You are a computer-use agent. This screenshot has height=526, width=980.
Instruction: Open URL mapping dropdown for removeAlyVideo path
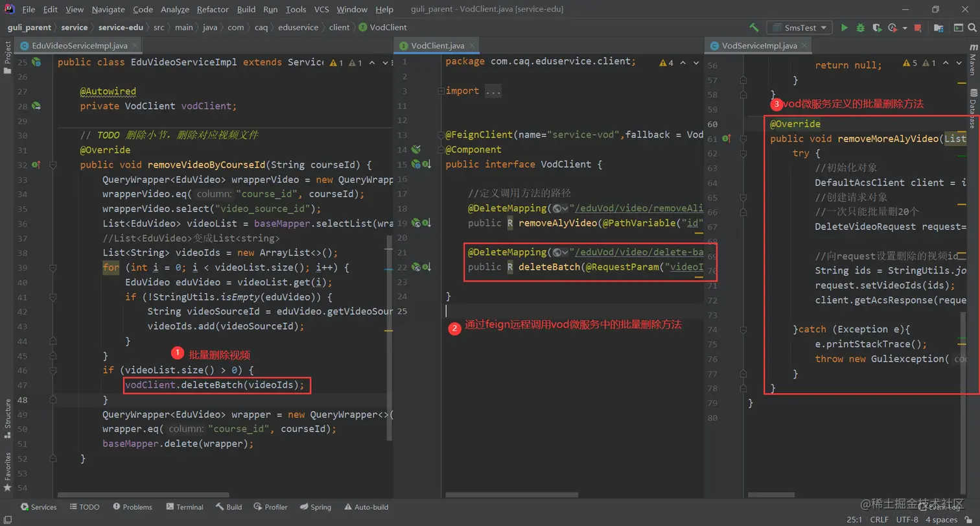click(x=560, y=208)
